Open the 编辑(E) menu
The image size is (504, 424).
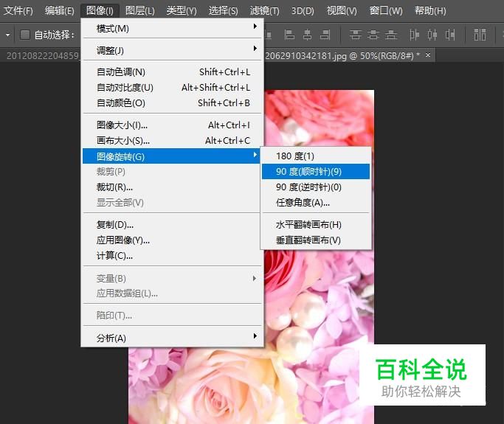60,11
